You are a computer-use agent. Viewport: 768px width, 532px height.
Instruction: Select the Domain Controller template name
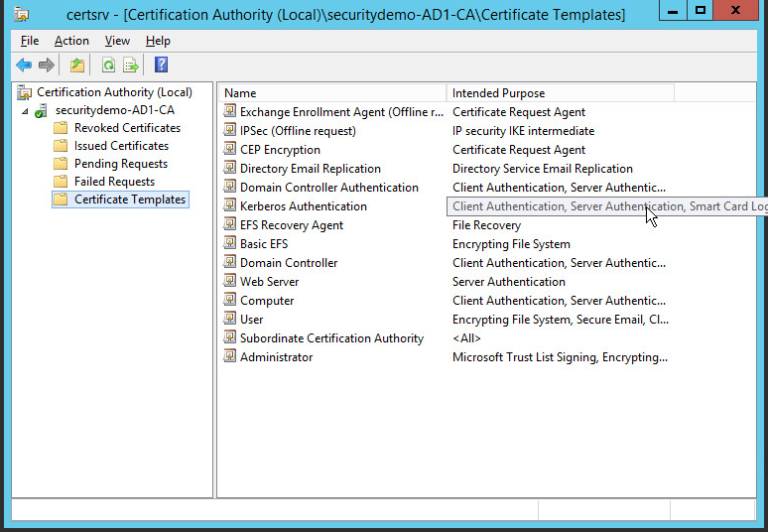point(289,263)
